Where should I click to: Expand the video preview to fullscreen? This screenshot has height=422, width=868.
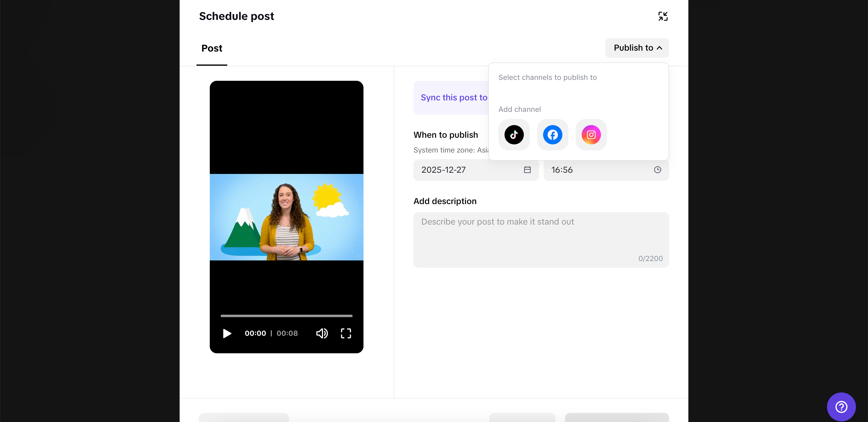pyautogui.click(x=346, y=333)
